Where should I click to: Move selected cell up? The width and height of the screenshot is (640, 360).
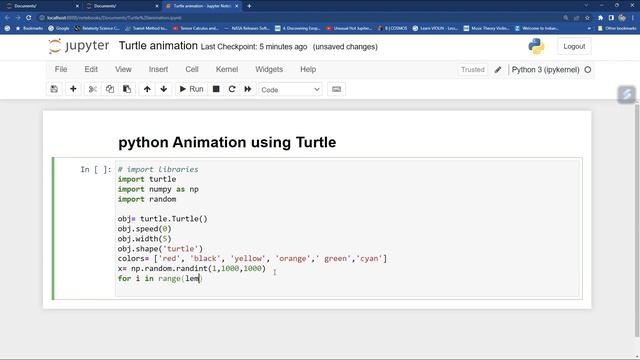pos(147,89)
